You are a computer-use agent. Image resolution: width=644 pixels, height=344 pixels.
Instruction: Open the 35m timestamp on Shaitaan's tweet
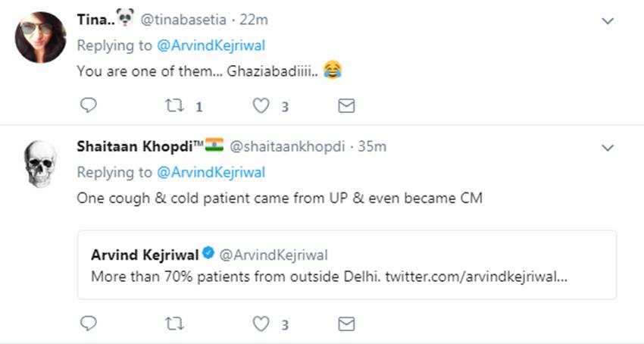pyautogui.click(x=371, y=146)
